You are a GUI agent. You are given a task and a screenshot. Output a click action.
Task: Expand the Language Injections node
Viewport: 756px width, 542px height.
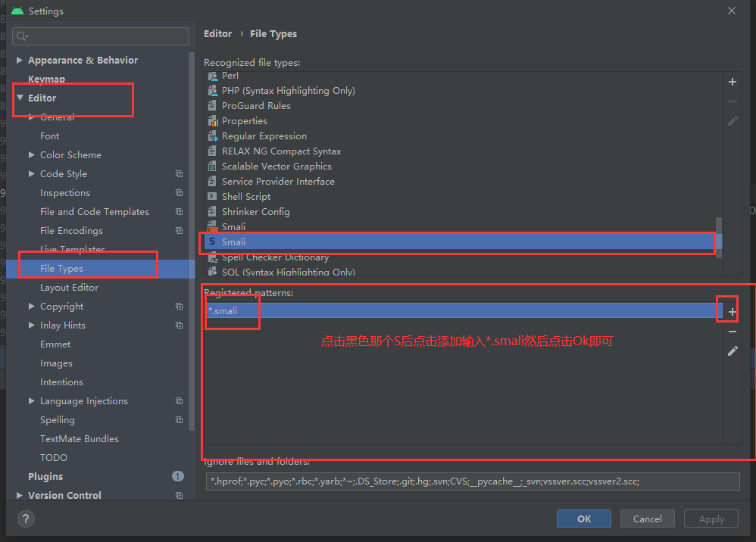tap(32, 401)
